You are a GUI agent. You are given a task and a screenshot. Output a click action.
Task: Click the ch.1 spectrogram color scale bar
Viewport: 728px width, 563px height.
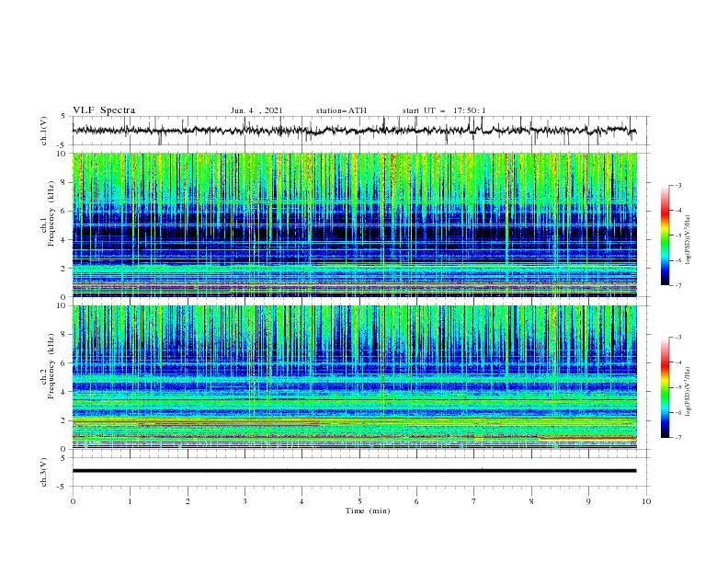pos(665,236)
